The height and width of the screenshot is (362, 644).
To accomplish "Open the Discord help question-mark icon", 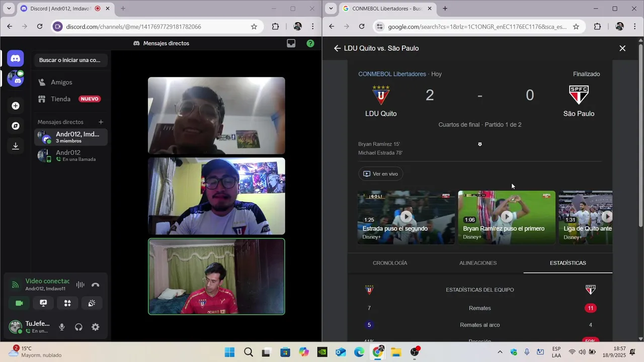I will [310, 43].
